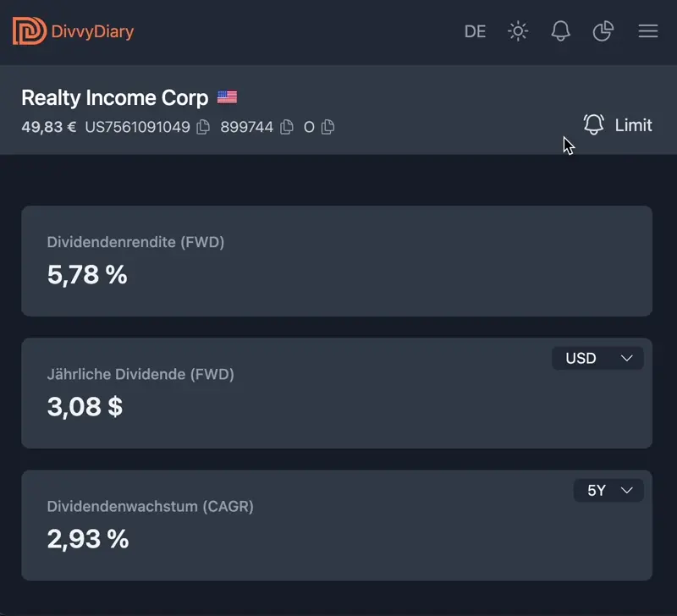
Task: Copy the WKN 899744 with copy icon
Action: tap(287, 127)
